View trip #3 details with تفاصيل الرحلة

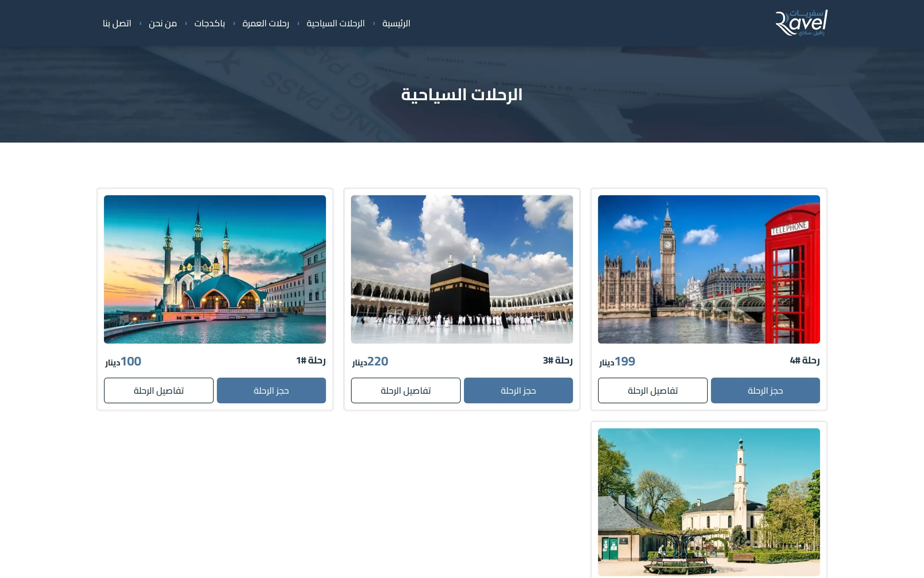click(x=406, y=390)
